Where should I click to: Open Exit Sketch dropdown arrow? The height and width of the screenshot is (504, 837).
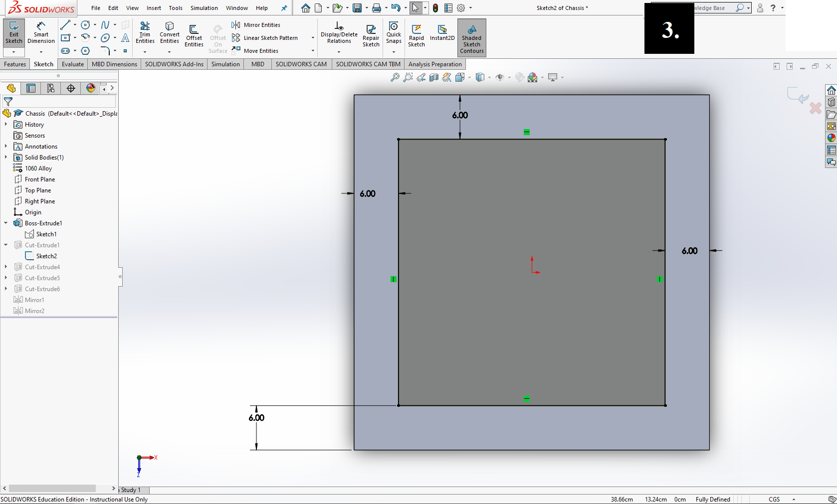click(x=14, y=52)
